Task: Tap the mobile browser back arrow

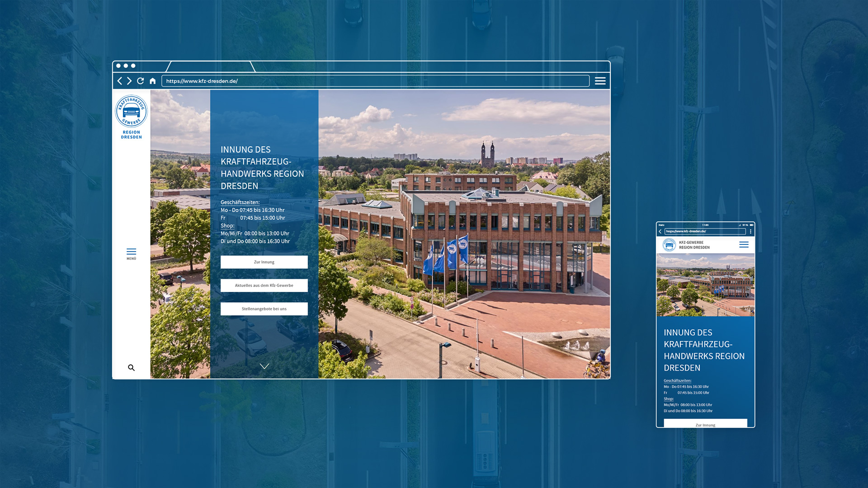Action: click(660, 231)
